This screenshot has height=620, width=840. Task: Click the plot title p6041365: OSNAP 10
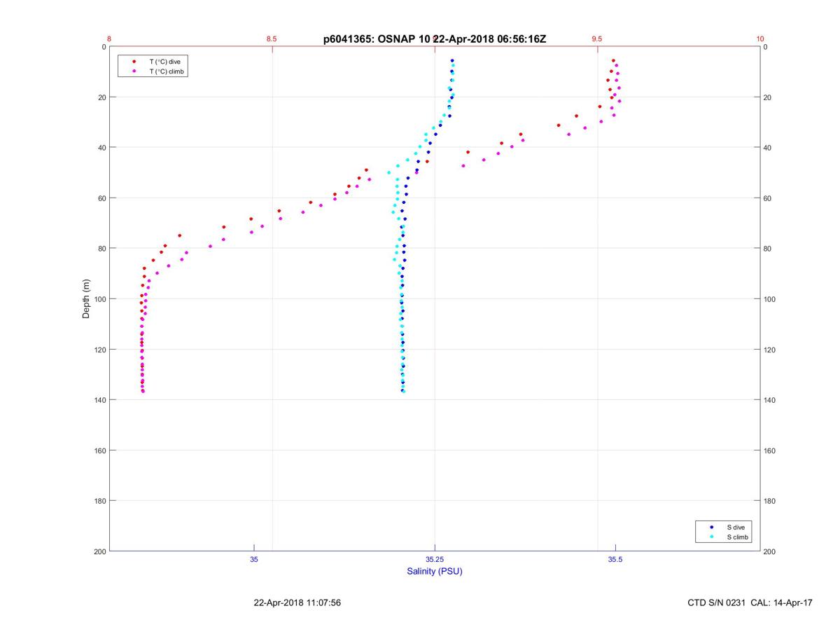(377, 39)
